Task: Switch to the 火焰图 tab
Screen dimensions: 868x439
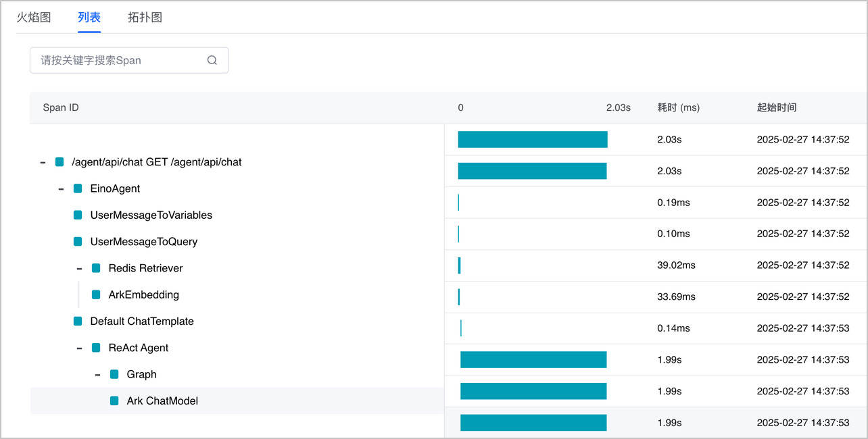Action: [x=34, y=18]
